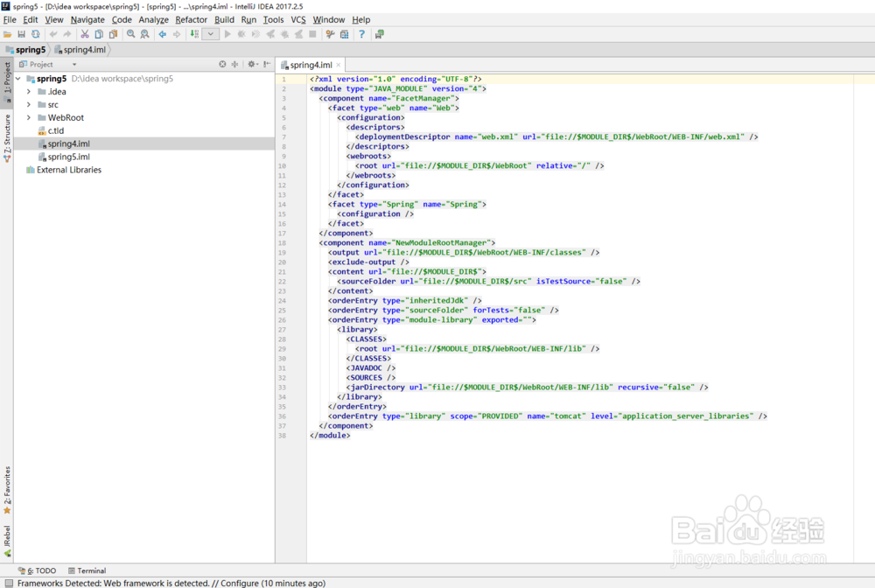875x588 pixels.
Task: Toggle the 7: Structure side tool button
Action: [7, 137]
